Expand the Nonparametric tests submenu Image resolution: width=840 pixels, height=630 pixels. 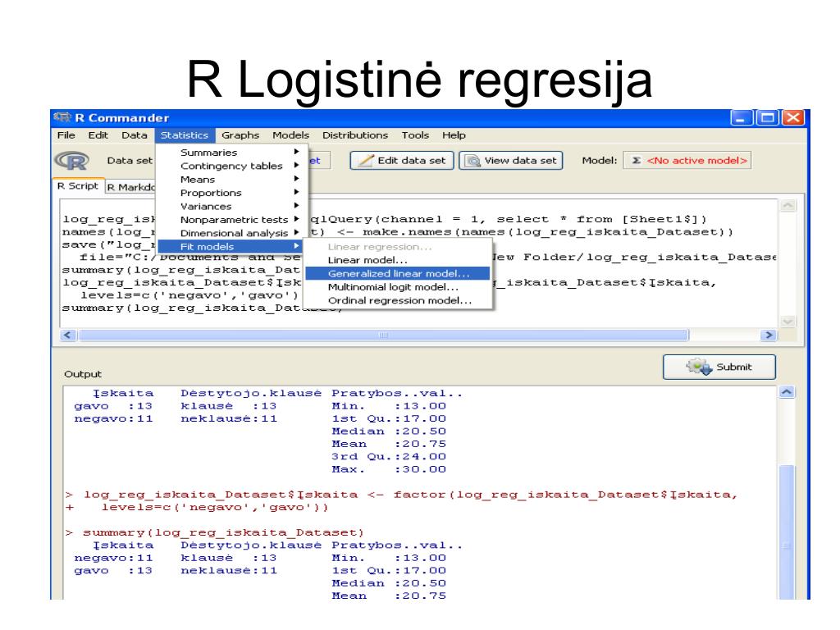pyautogui.click(x=231, y=220)
